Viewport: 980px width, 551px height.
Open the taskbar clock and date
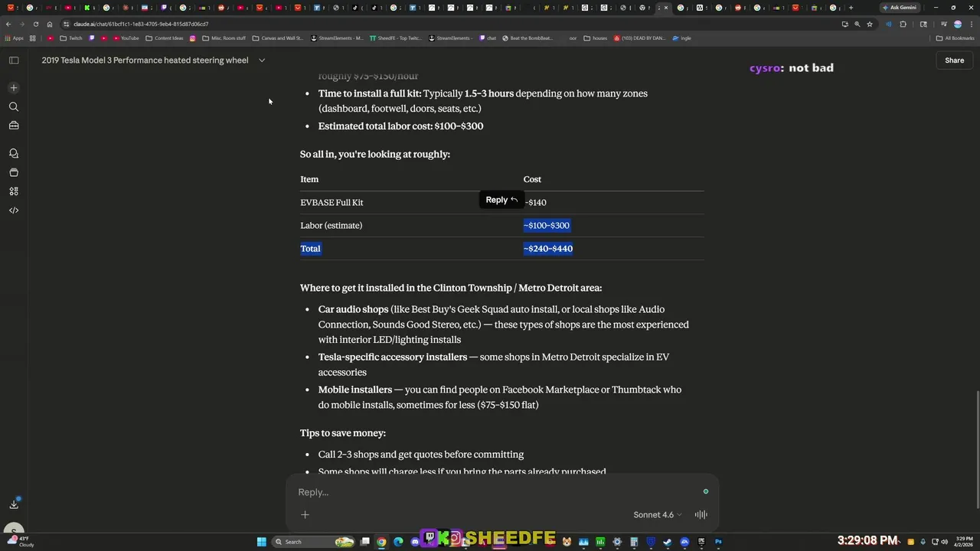(x=964, y=542)
